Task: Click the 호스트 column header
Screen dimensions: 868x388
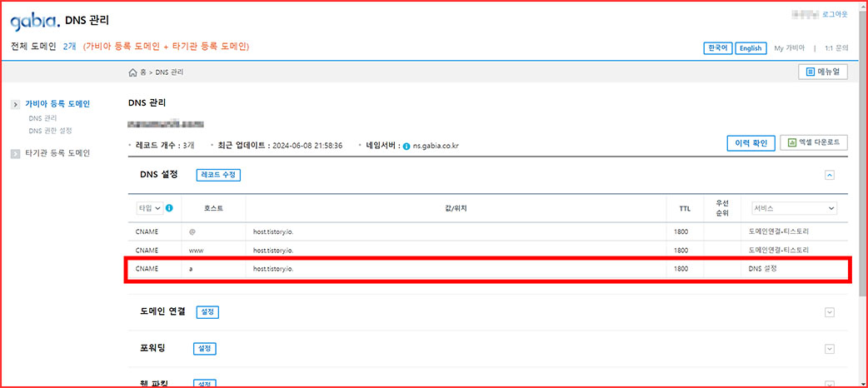Action: [x=213, y=208]
